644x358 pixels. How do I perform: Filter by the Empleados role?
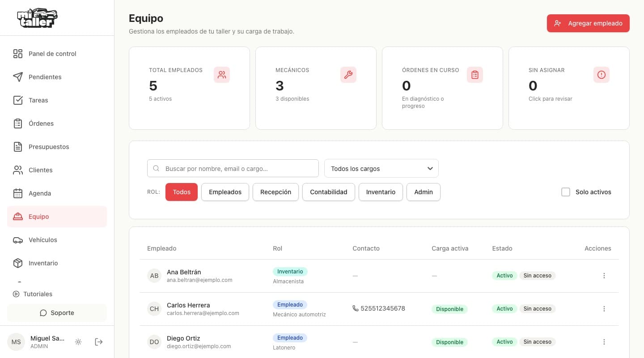tap(225, 192)
